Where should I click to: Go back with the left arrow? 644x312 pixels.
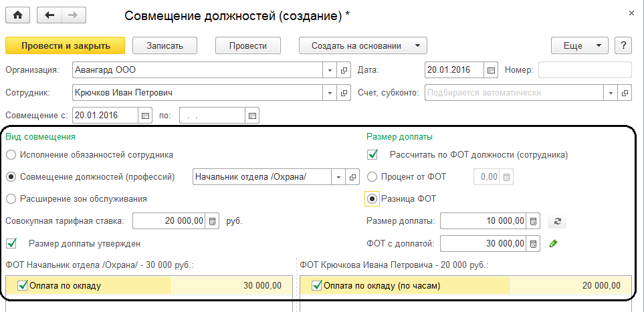(x=50, y=14)
